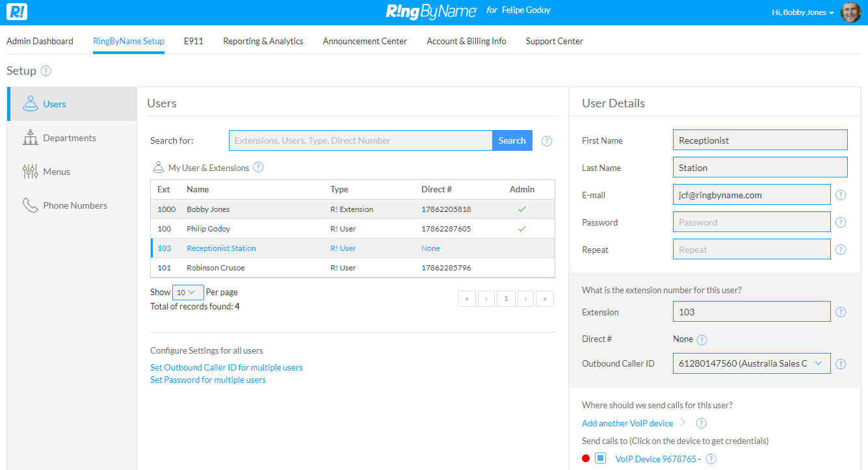Click the red status dot for VoIP Device
868x470 pixels.
[x=586, y=459]
